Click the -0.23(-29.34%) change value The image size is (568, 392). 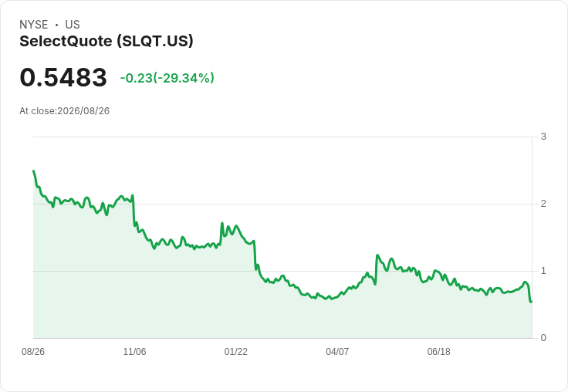pos(167,78)
